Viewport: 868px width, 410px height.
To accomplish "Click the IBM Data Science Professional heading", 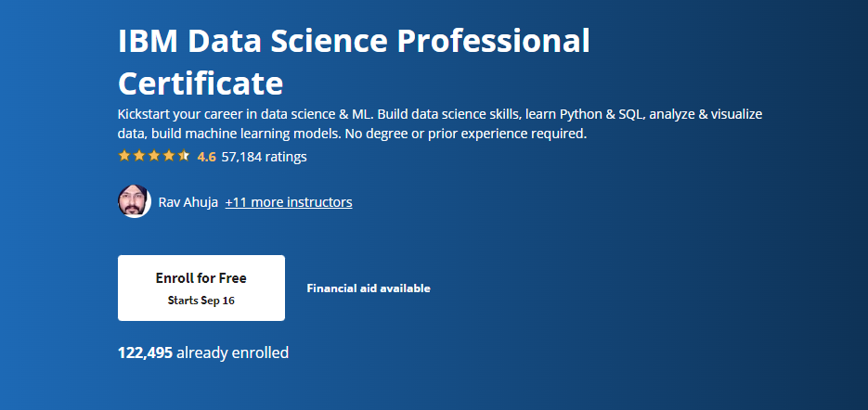I will tap(355, 42).
